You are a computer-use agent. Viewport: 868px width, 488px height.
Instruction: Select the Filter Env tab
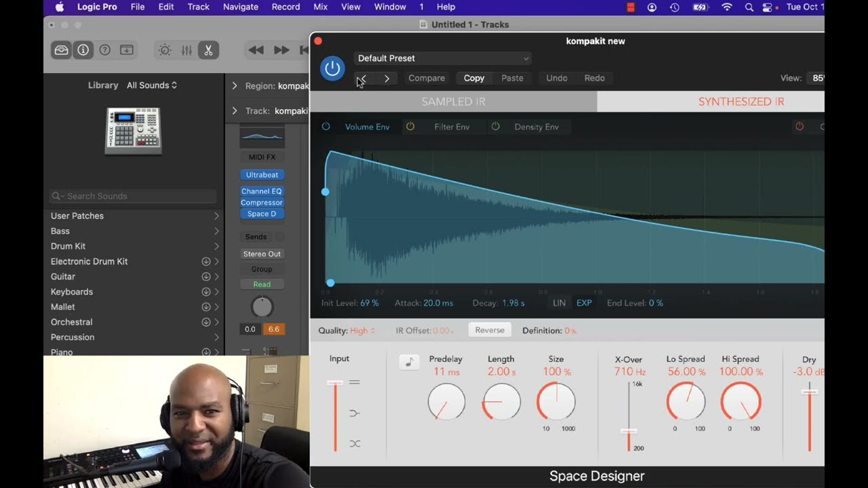[x=452, y=127]
